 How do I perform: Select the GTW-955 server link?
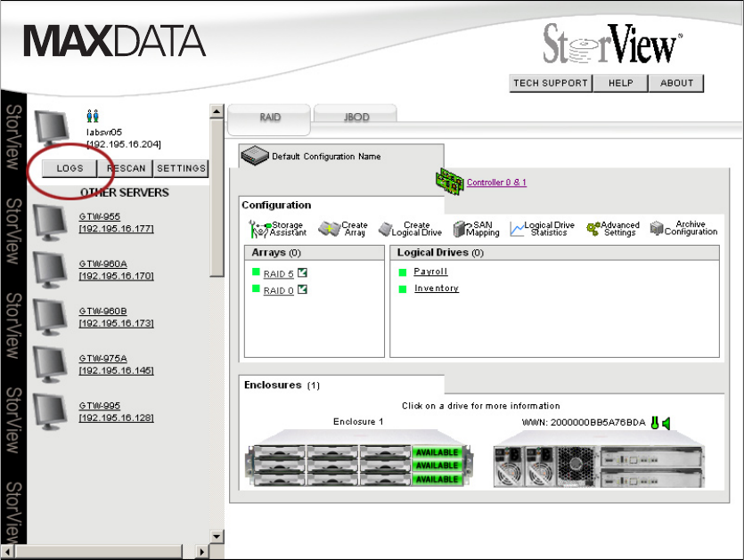[116, 223]
